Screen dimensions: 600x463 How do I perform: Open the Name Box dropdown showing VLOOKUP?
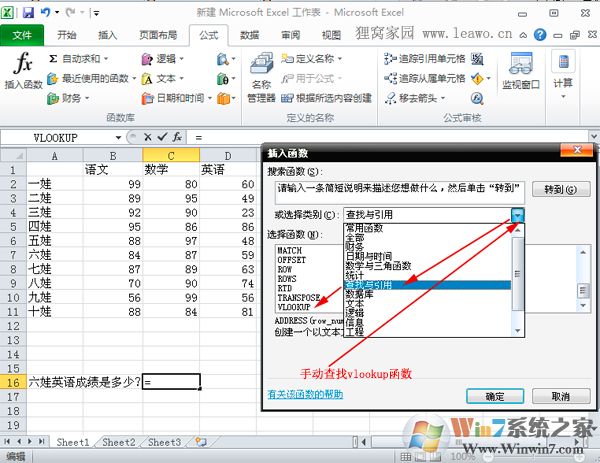[118, 137]
